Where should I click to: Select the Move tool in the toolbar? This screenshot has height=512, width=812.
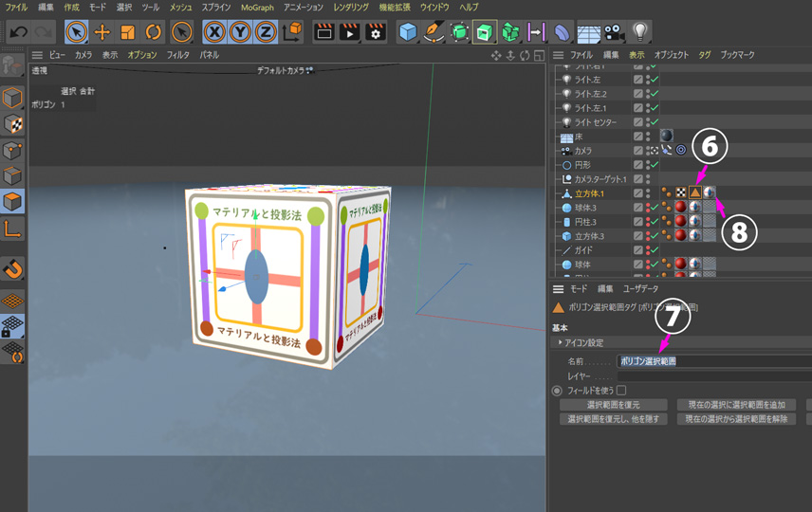pyautogui.click(x=101, y=32)
